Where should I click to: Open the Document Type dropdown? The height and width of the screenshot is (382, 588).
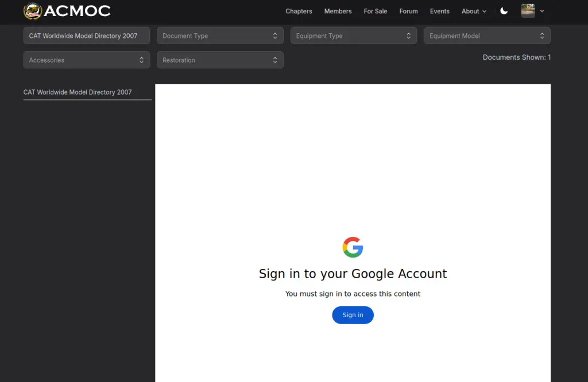(220, 36)
